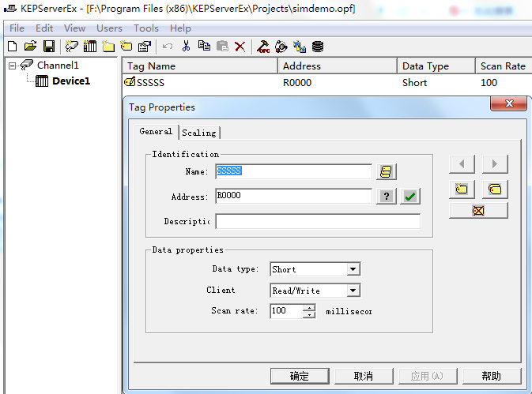Increase scan rate with up spinner arrow
This screenshot has width=532, height=394.
tap(309, 307)
